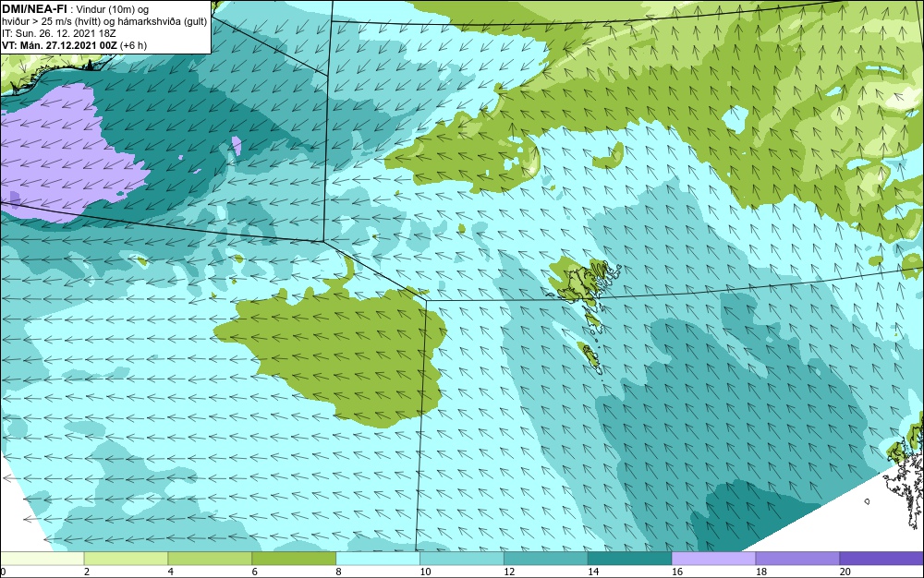Click the 18–20 m/s medium purple swatch
The height and width of the screenshot is (578, 924).
[798, 559]
